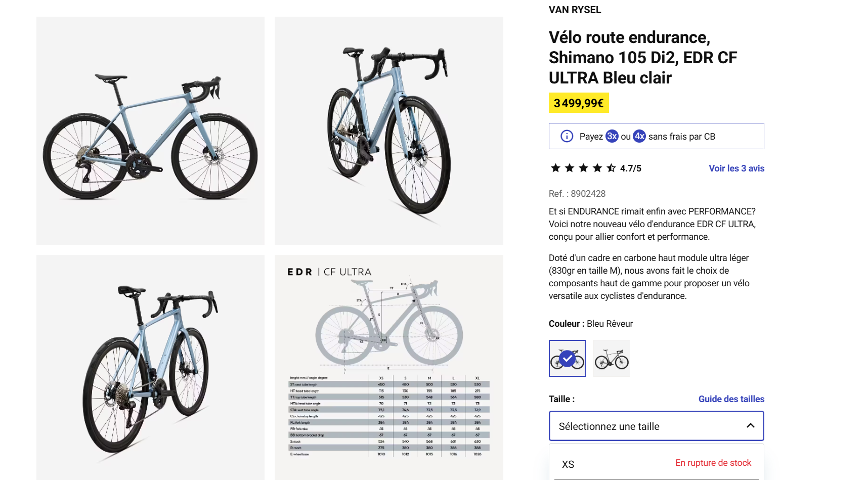Click the yellow 3 499,99€ price tag
The image size is (868, 480).
pyautogui.click(x=579, y=103)
